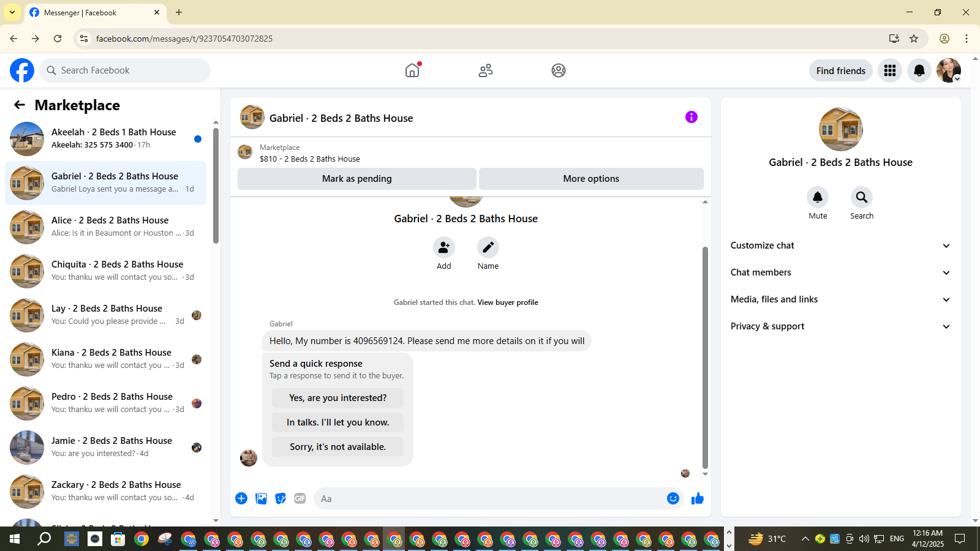
Task: Go back from Marketplace chats list
Action: [20, 105]
